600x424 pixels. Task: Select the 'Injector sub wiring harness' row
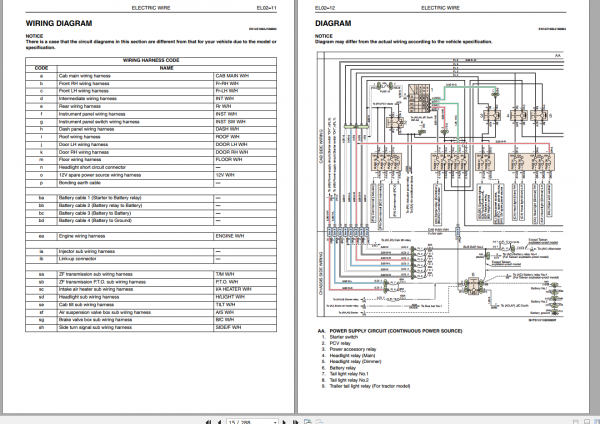pos(151,251)
